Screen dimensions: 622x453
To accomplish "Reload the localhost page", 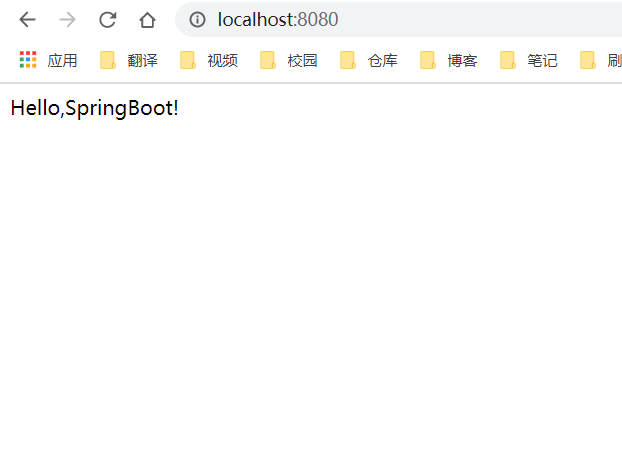I will click(108, 19).
